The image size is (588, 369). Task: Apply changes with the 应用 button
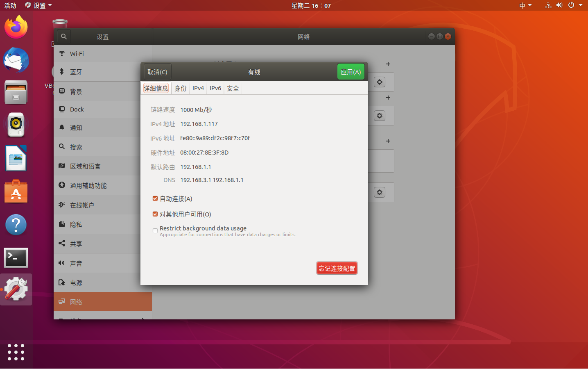[351, 71]
